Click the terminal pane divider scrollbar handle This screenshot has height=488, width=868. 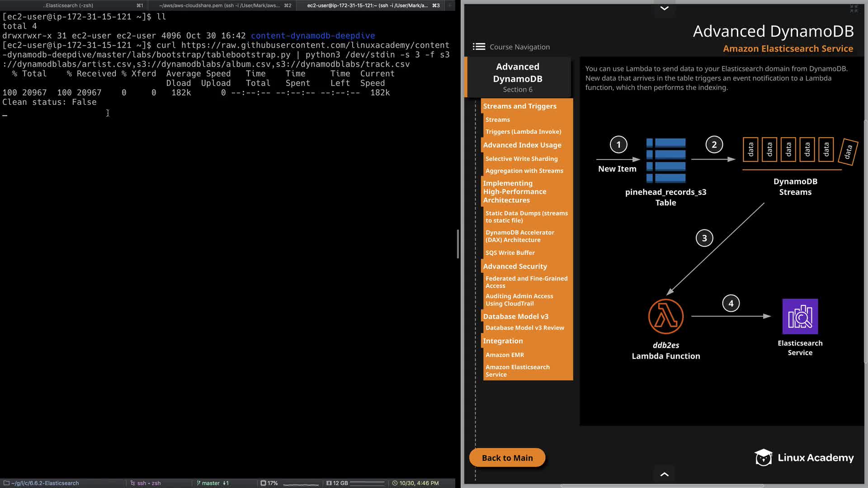[x=458, y=244]
